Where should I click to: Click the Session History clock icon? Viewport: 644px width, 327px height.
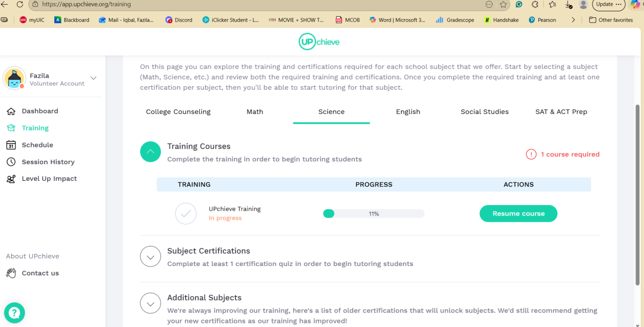tap(11, 162)
